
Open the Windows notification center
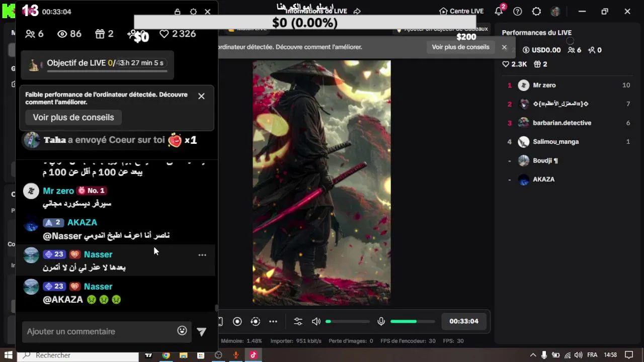(x=628, y=355)
